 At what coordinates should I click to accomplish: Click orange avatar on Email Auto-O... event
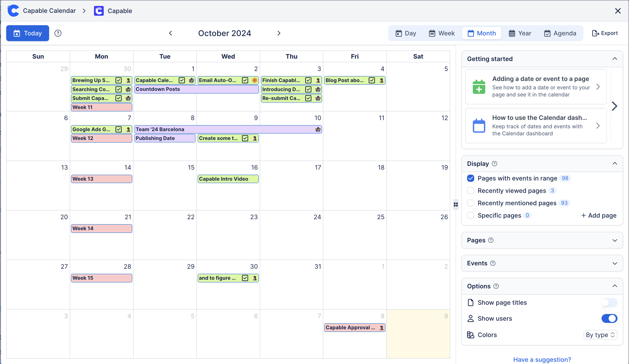(x=255, y=80)
